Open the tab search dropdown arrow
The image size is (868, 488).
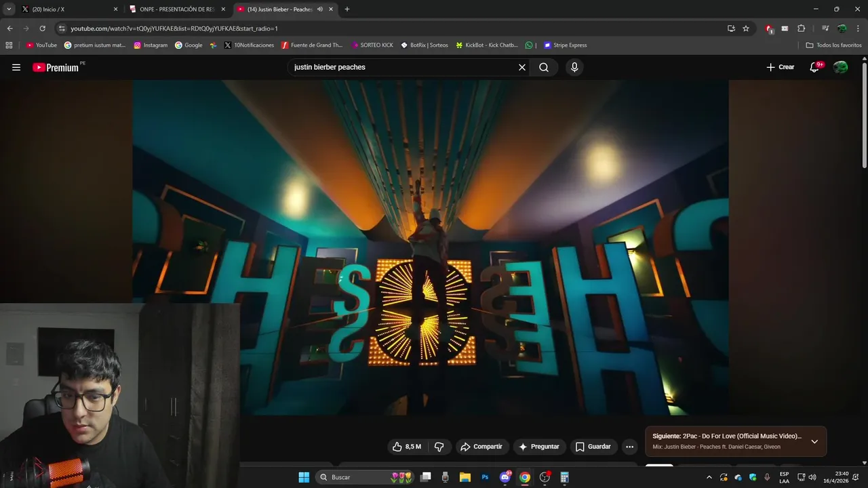(x=9, y=9)
